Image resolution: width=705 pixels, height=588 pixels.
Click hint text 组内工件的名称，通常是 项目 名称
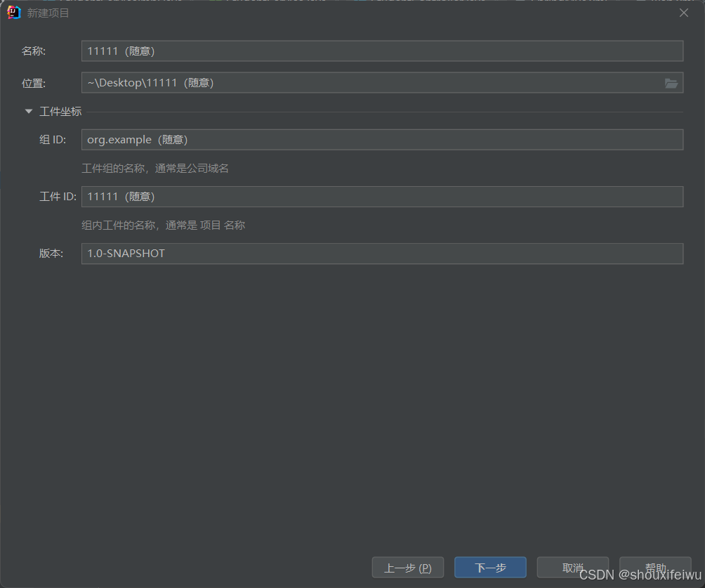click(163, 225)
